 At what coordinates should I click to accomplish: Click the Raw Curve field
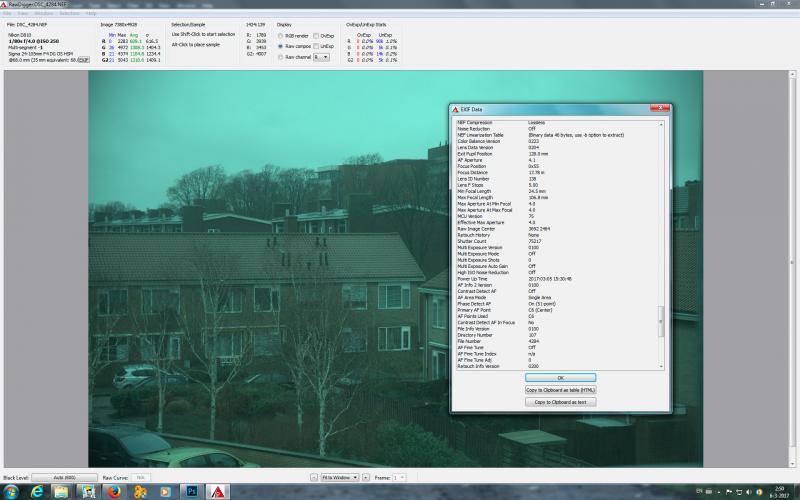click(x=140, y=478)
